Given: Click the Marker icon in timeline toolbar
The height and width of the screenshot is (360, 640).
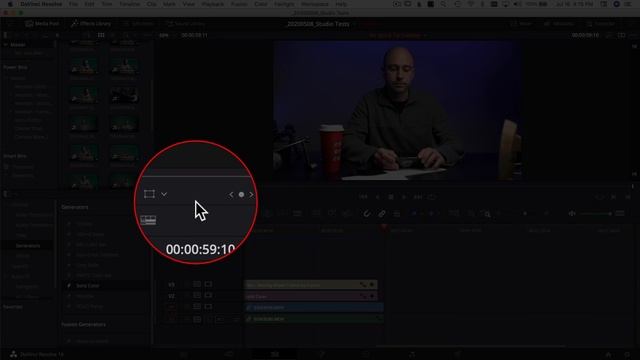Looking at the screenshot, I should [431, 213].
